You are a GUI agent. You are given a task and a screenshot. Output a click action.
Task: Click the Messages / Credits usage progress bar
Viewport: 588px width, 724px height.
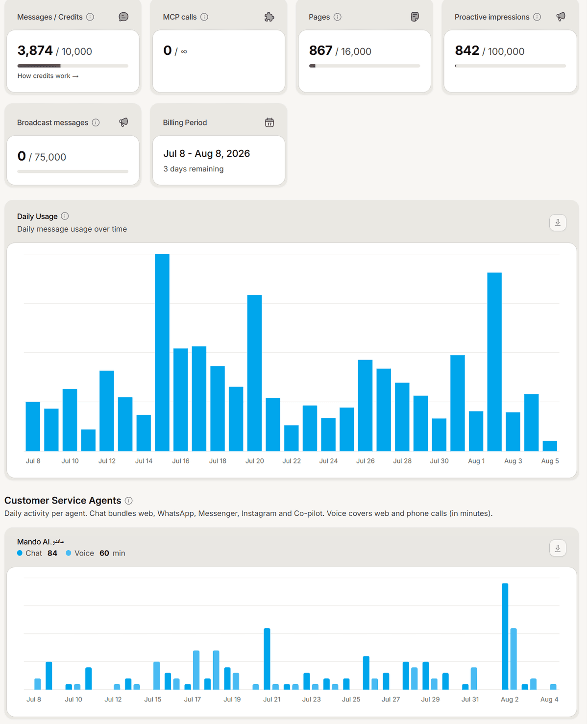click(73, 66)
